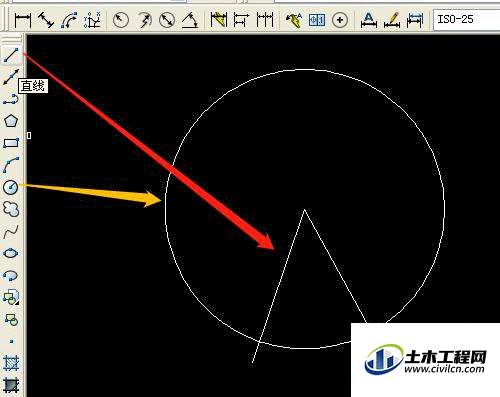Select the right slanted line in the canvas
Screen dimensions: 500x397
(x=335, y=266)
